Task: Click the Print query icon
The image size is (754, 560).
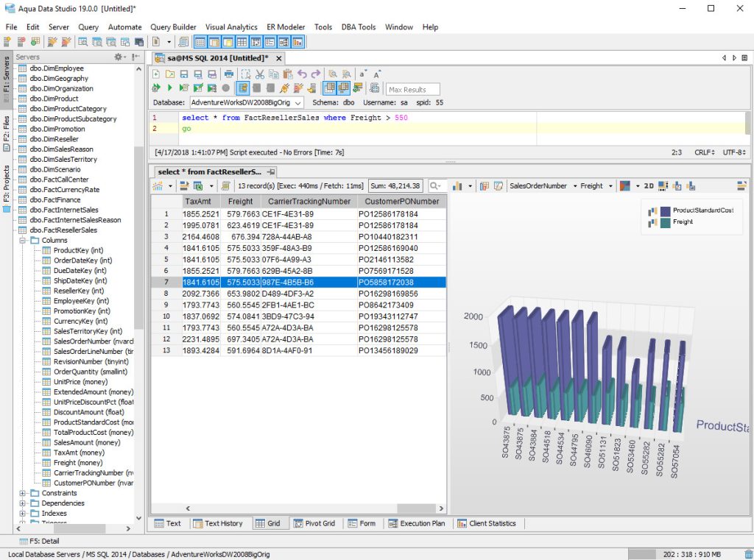Action: coord(230,74)
